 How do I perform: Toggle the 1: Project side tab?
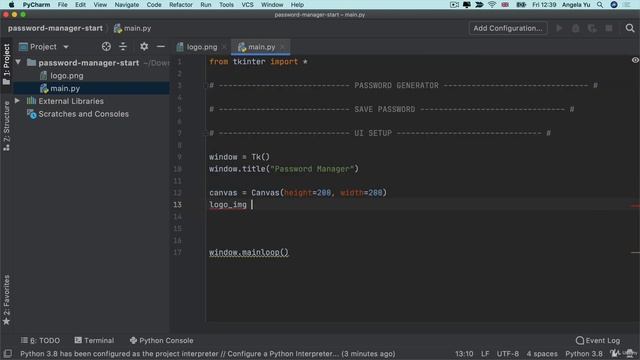(7, 64)
